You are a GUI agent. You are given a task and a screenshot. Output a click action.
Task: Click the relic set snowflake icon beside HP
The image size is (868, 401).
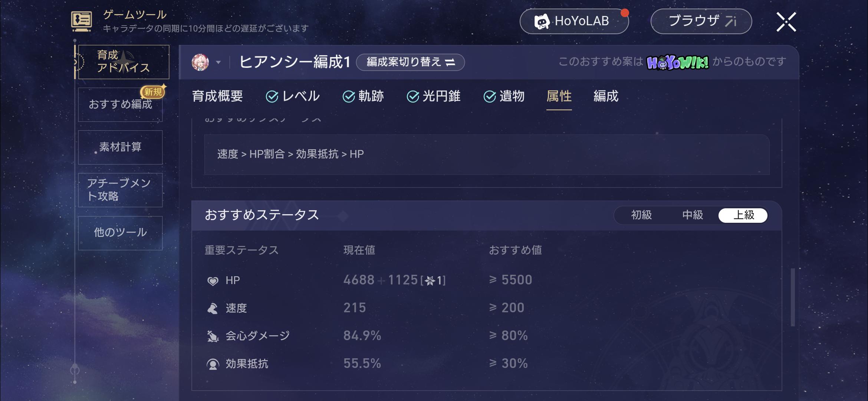pos(430,281)
